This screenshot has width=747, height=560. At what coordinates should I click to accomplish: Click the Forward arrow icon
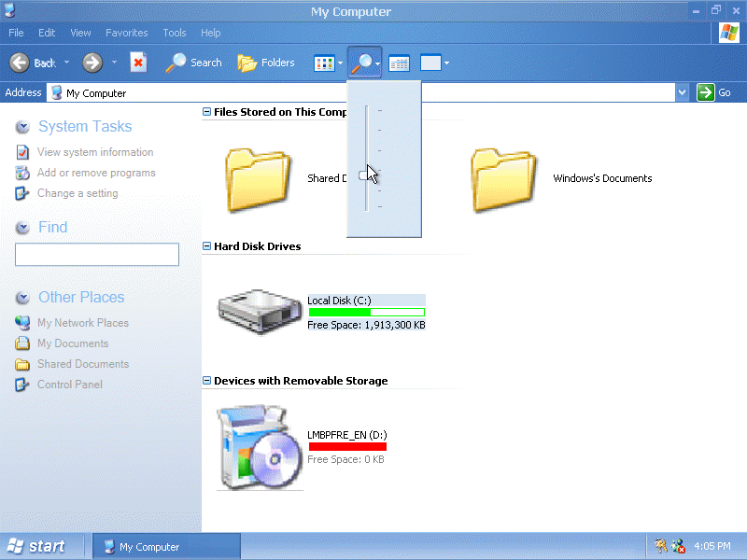tap(92, 63)
